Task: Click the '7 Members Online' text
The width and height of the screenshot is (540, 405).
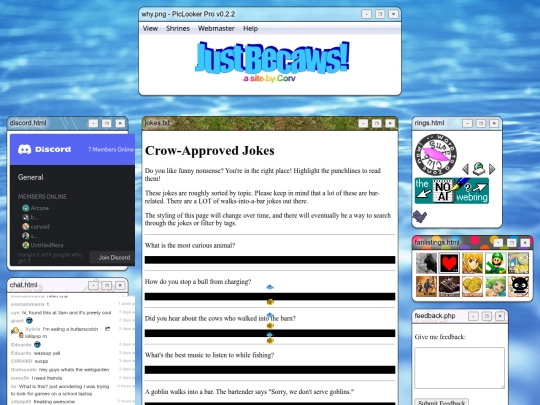Action: (x=111, y=149)
